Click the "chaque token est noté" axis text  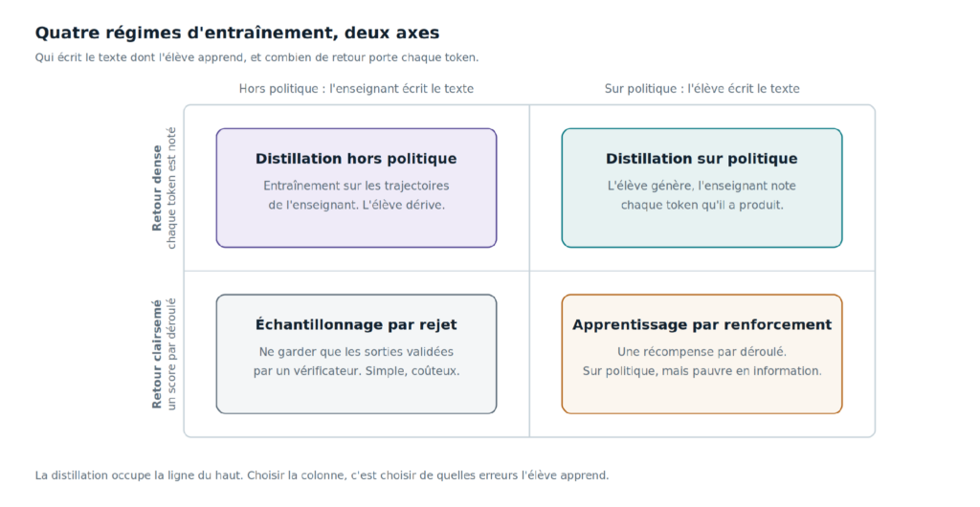pos(171,187)
